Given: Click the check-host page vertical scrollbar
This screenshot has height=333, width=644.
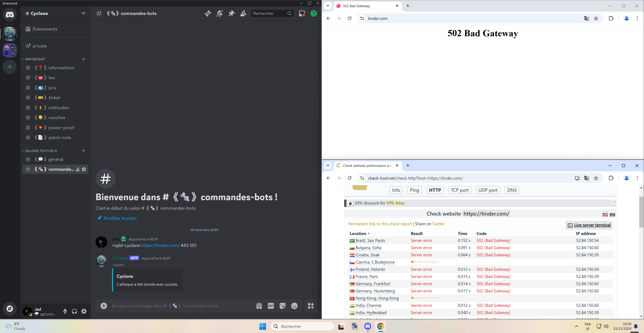Looking at the screenshot, I should pyautogui.click(x=641, y=212).
